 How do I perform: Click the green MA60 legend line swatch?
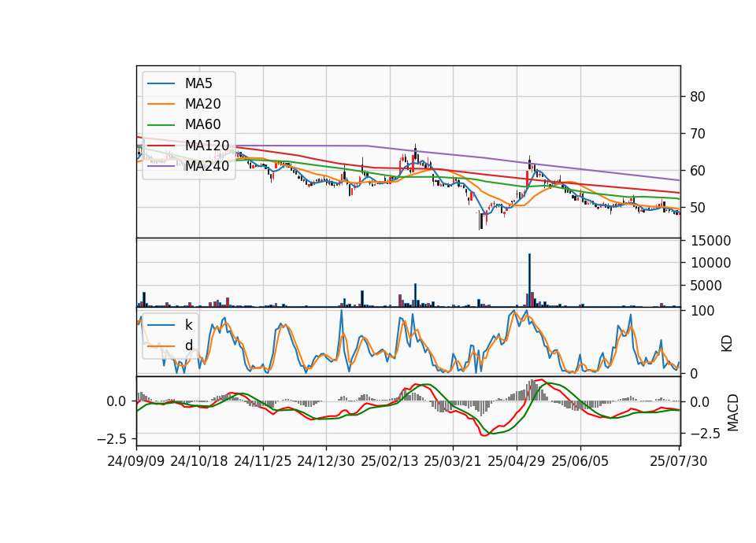pyautogui.click(x=161, y=125)
